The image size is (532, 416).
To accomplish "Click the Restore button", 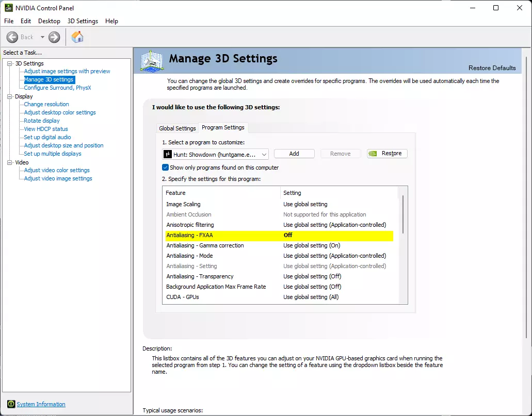I will 387,153.
